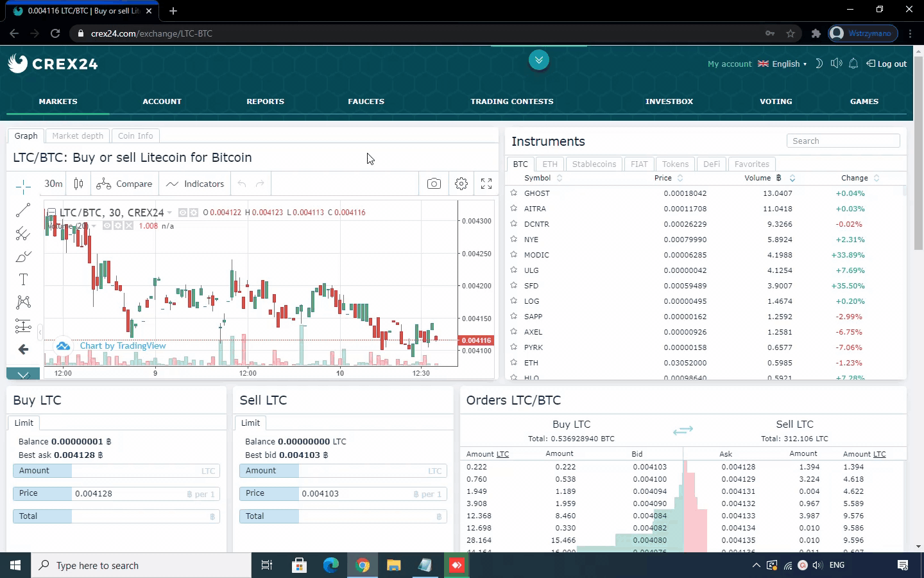The image size is (924, 578).
Task: Focus the Instruments search field
Action: [x=843, y=141]
